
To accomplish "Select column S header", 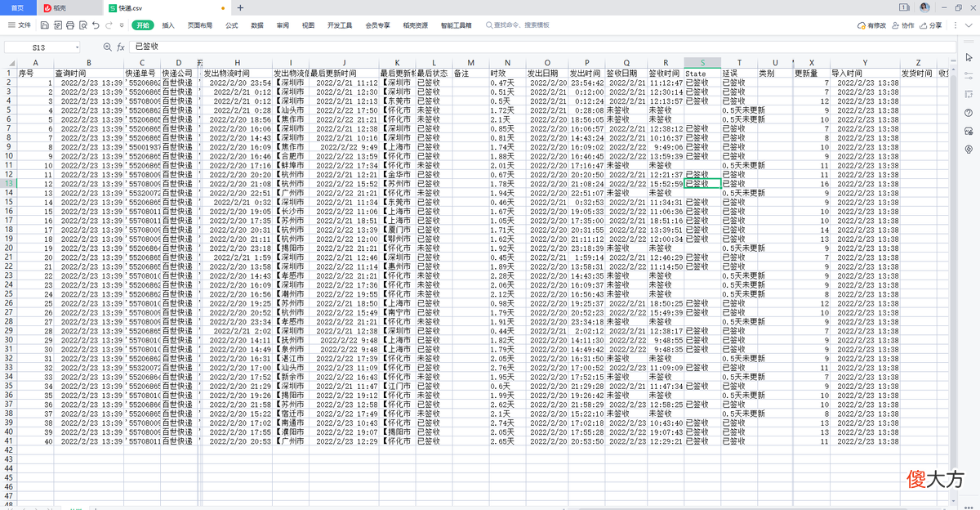I will 702,63.
